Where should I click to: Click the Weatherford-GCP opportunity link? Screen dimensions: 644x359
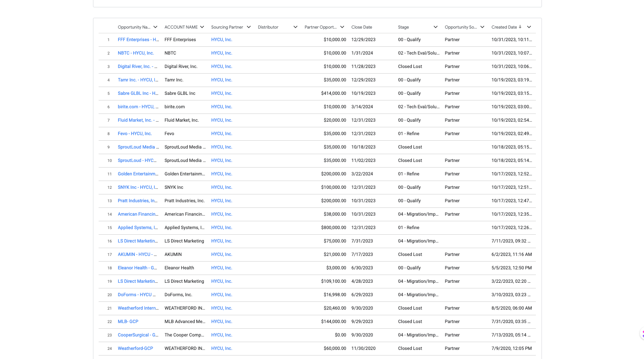[135, 349]
